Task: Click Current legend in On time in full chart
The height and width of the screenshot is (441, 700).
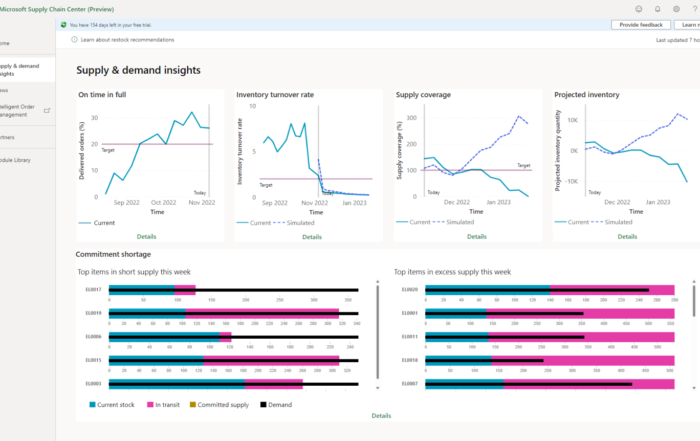Action: [x=97, y=223]
